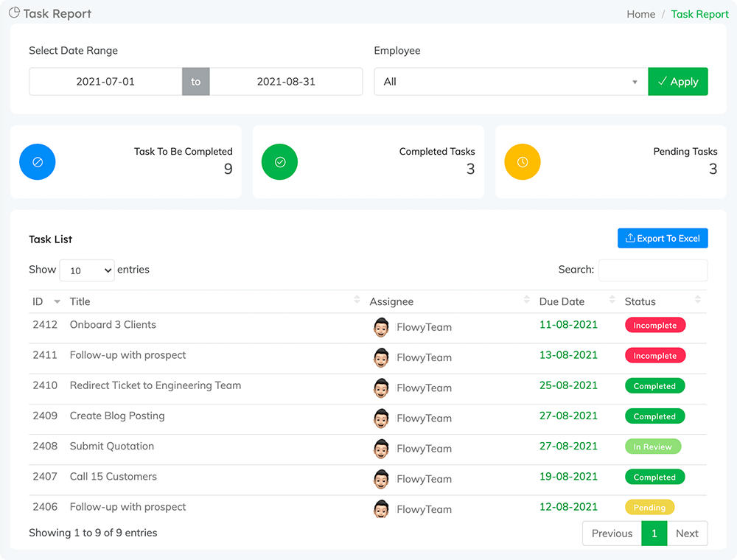
Task: Click the start date field 2021-07-01
Action: click(105, 82)
